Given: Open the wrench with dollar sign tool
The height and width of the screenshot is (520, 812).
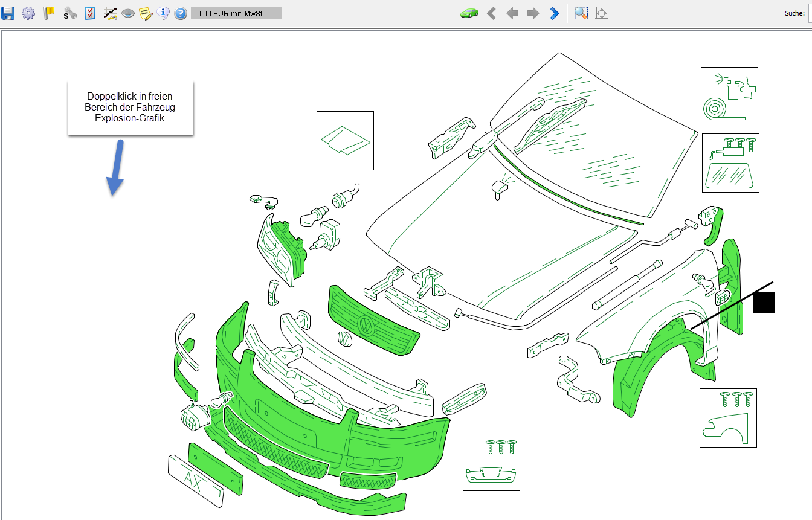Looking at the screenshot, I should point(70,13).
